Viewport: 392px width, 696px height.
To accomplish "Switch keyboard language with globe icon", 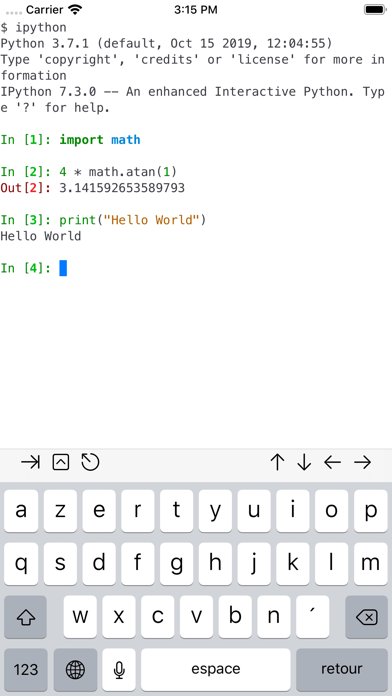I will [75, 669].
